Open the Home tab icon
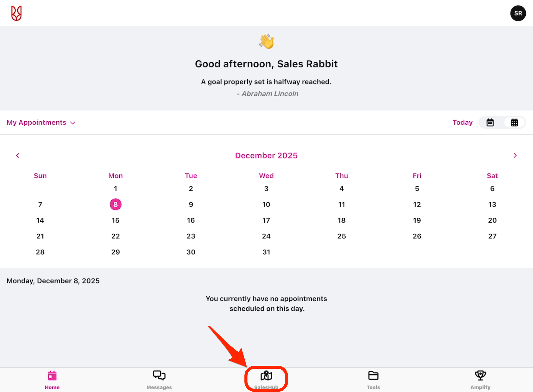Screen dimensions: 533x392 (x=52, y=376)
